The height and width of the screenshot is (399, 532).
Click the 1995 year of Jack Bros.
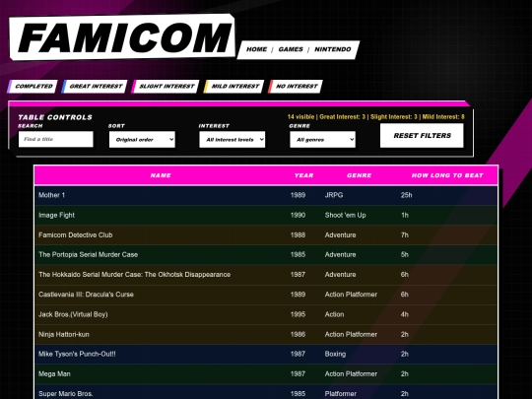(298, 314)
